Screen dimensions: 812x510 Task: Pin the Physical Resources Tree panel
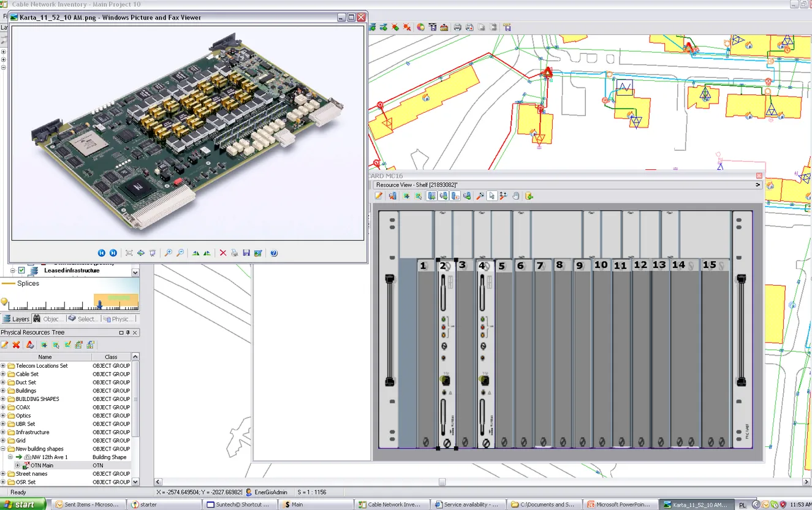pyautogui.click(x=128, y=333)
